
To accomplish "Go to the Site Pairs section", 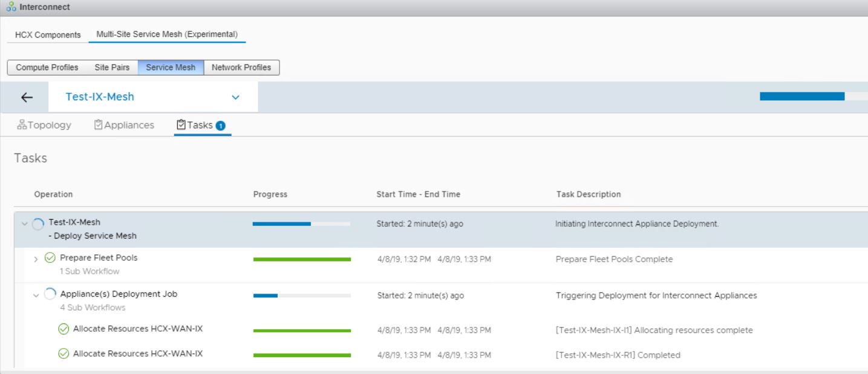I will 112,68.
